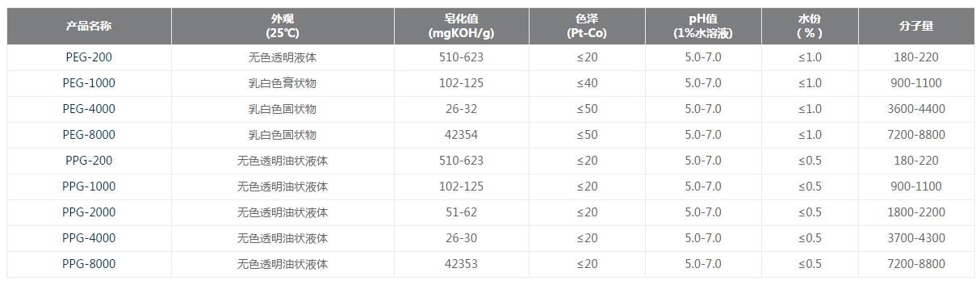The image size is (980, 306).
Task: Click the 色泽 (Pt-Co) column header
Action: (x=587, y=26)
